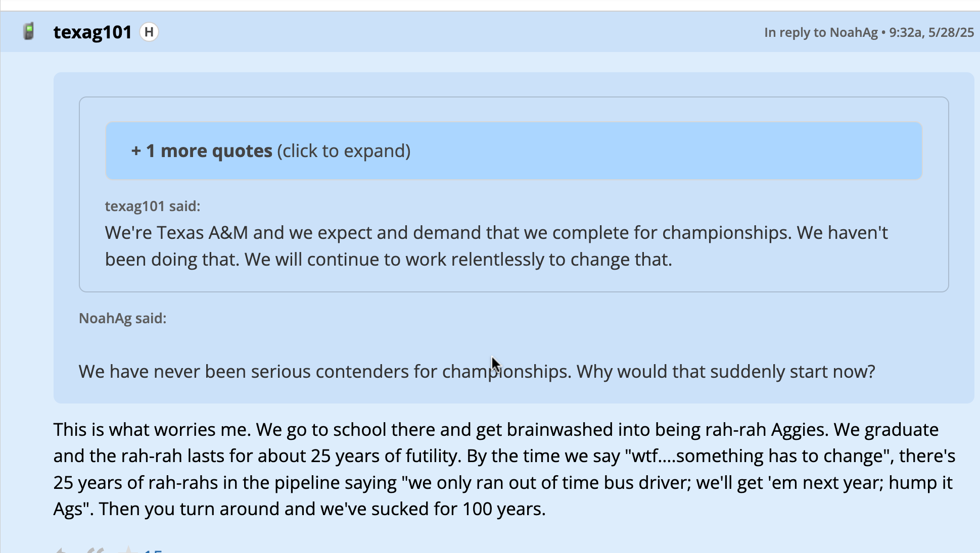980x553 pixels.
Task: Open the star count 15 below the post
Action: [x=153, y=550]
